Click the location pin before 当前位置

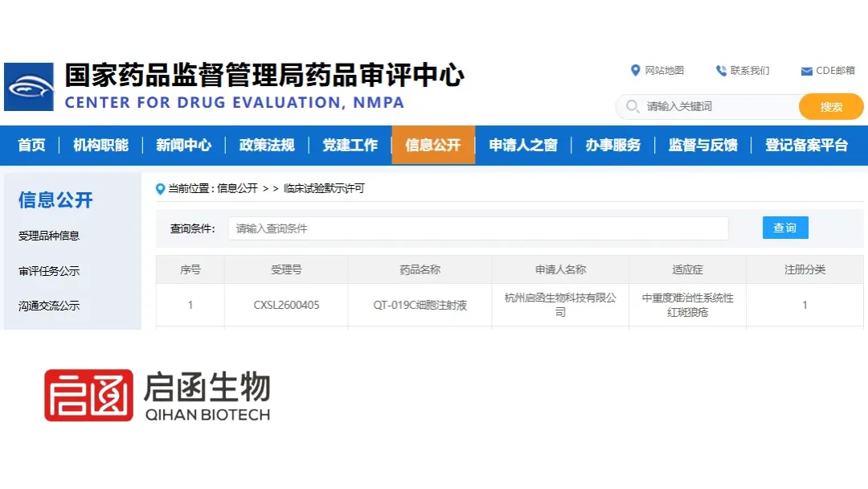pos(160,189)
